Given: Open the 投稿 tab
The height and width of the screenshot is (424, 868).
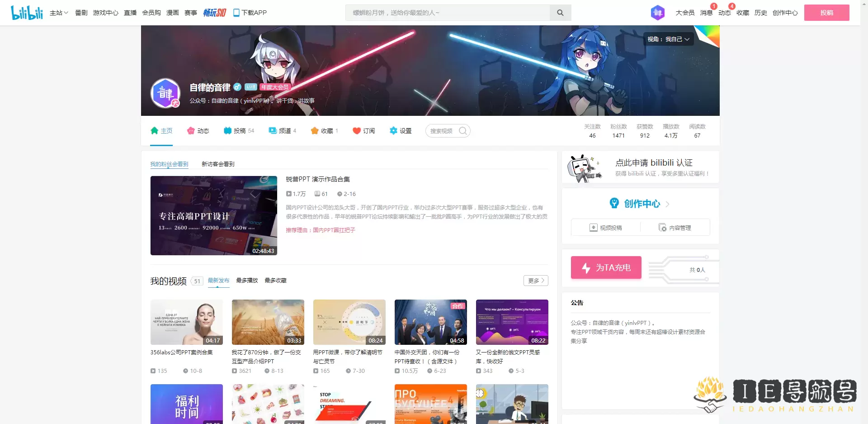Looking at the screenshot, I should (x=239, y=131).
